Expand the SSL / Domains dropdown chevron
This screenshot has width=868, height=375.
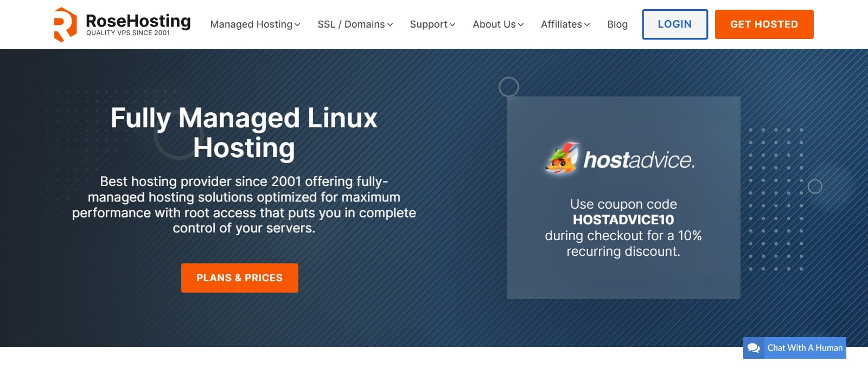click(390, 25)
